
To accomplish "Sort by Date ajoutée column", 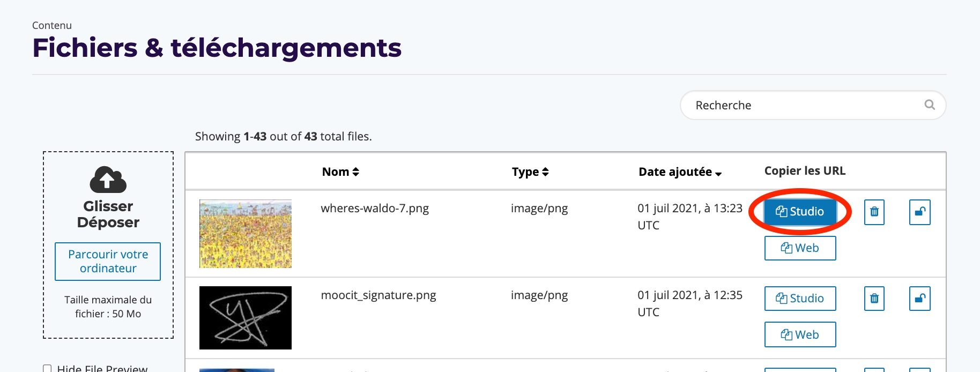I will (x=680, y=172).
